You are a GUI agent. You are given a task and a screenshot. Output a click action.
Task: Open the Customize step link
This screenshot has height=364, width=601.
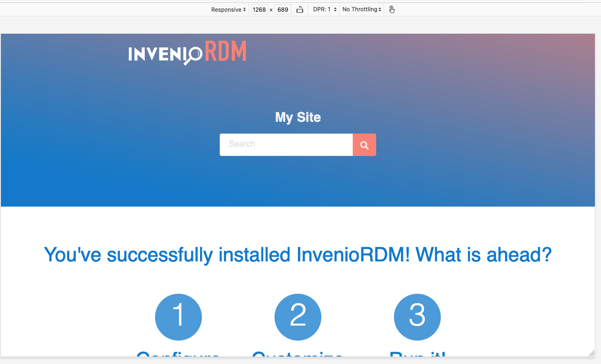[298, 357]
